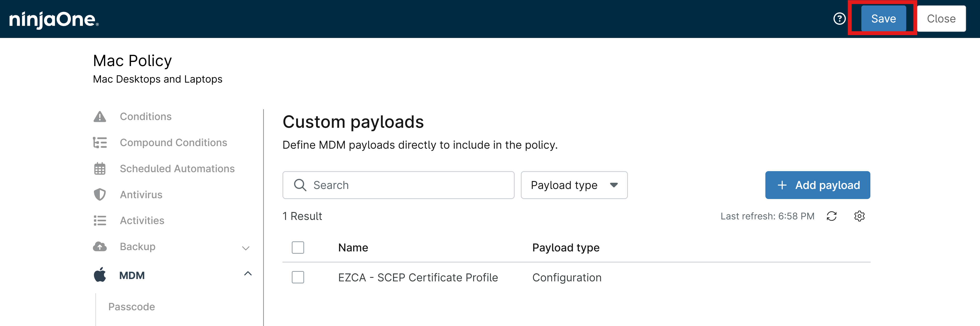Click the Search payloads input field
The width and height of the screenshot is (980, 326).
(x=398, y=185)
